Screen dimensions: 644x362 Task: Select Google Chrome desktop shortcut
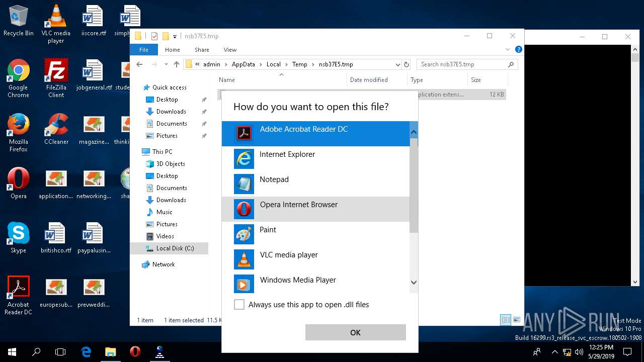(19, 78)
